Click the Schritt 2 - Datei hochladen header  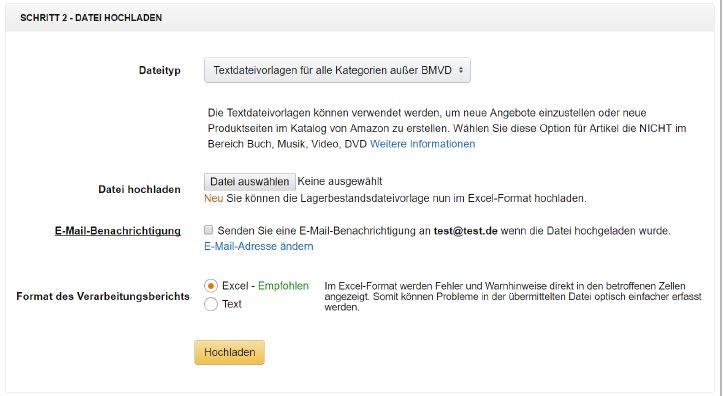pos(91,18)
